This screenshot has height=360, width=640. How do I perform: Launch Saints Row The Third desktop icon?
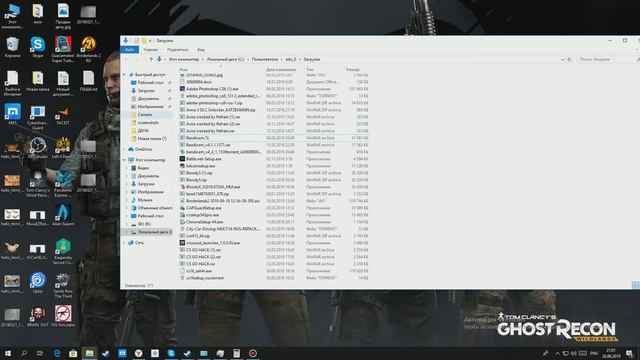click(x=63, y=285)
